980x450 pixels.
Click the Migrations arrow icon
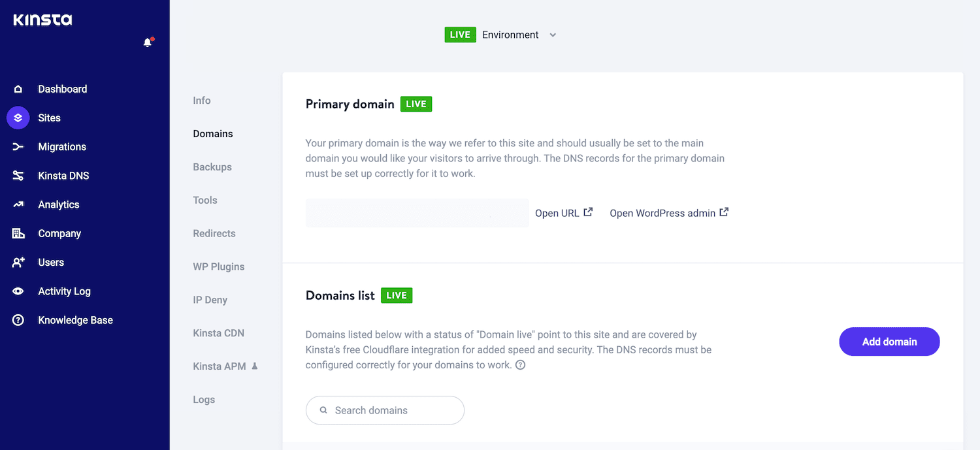point(18,147)
